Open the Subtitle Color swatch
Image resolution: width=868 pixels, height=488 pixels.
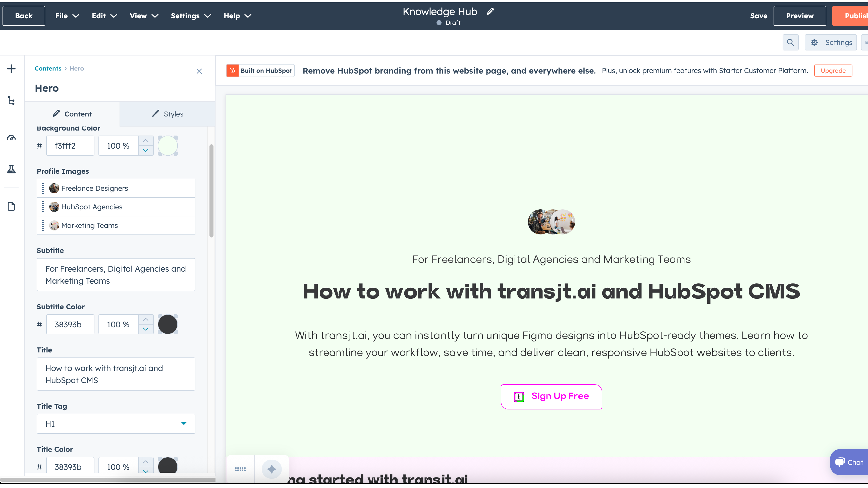(168, 324)
